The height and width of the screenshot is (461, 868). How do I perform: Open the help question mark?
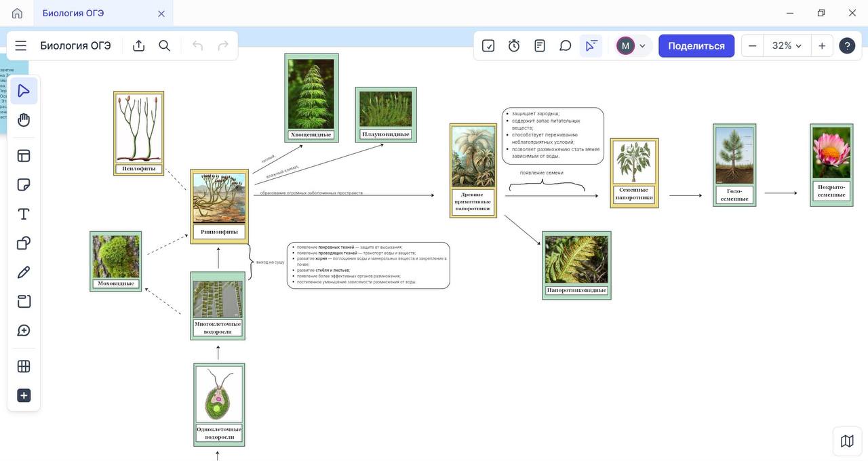click(847, 45)
